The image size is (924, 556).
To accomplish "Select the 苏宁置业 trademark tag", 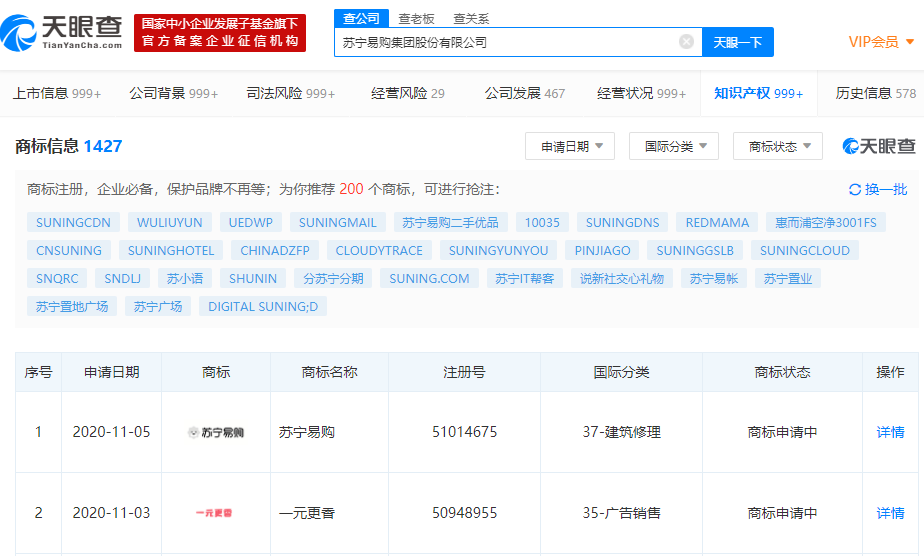I will click(x=788, y=279).
